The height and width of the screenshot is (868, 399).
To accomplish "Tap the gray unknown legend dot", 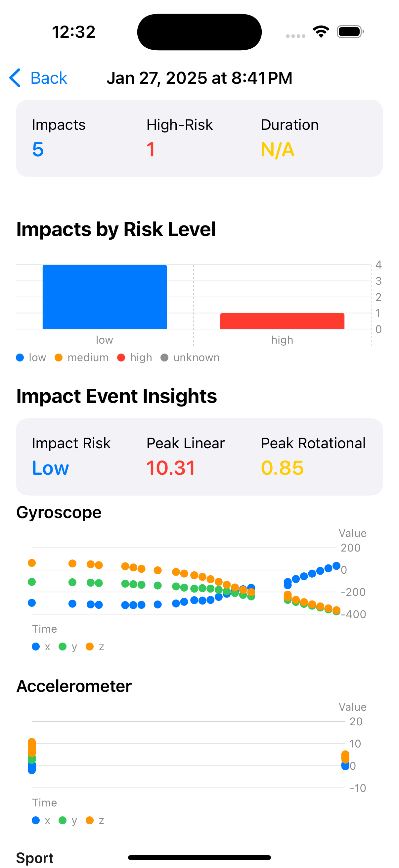I will [x=164, y=358].
